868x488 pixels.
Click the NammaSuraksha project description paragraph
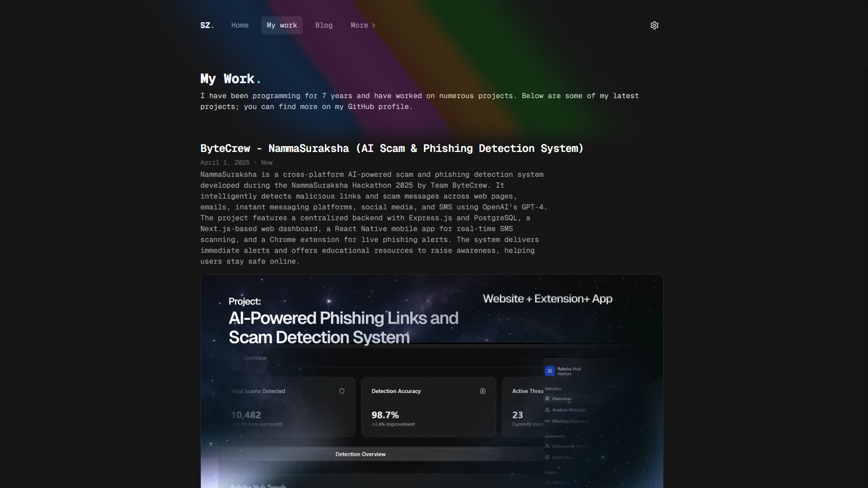[x=374, y=218]
